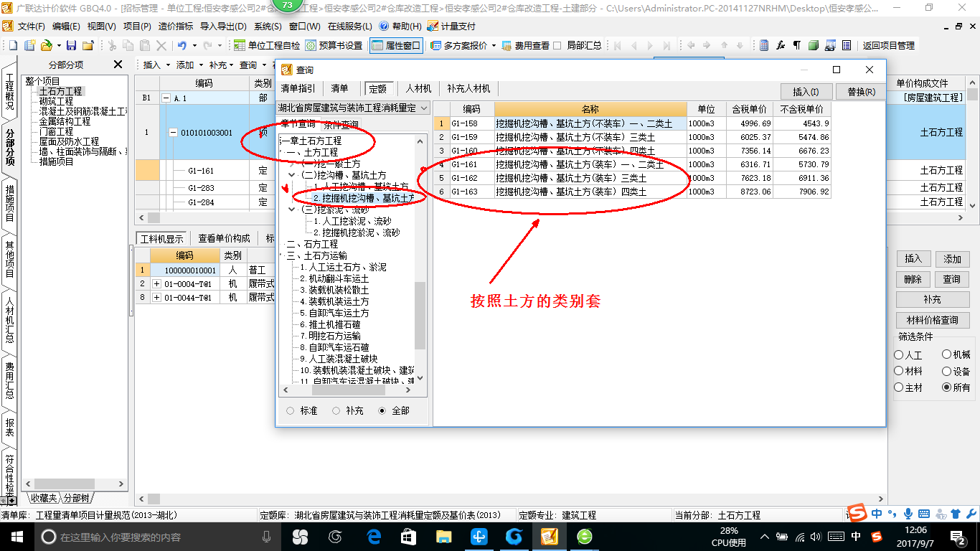
Task: Open the 导入导出(D) menu
Action: pyautogui.click(x=224, y=26)
